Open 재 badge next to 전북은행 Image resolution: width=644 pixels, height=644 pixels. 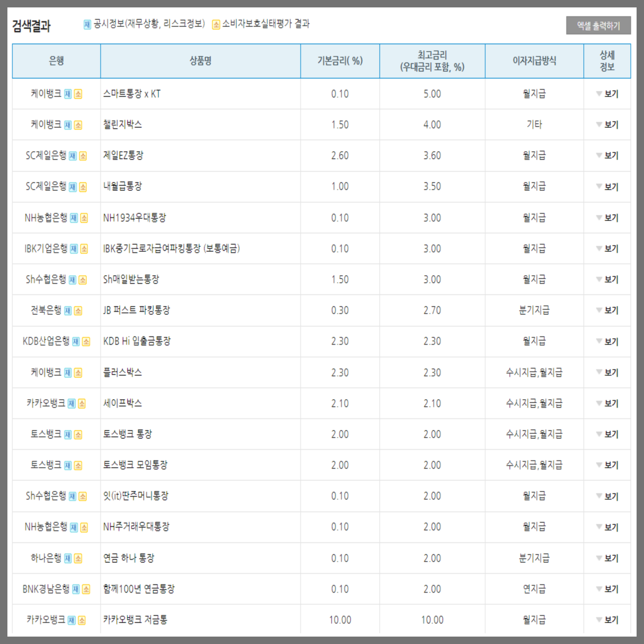69,310
